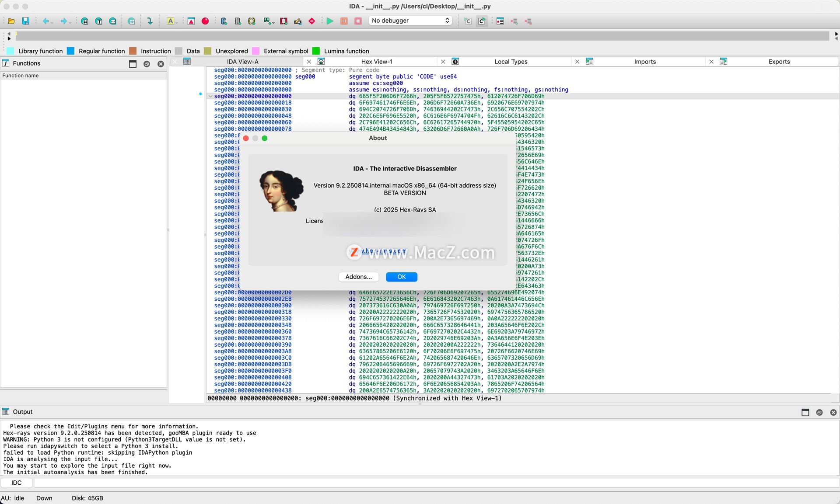Click OK in the About dialog
The height and width of the screenshot is (504, 840).
(x=401, y=277)
